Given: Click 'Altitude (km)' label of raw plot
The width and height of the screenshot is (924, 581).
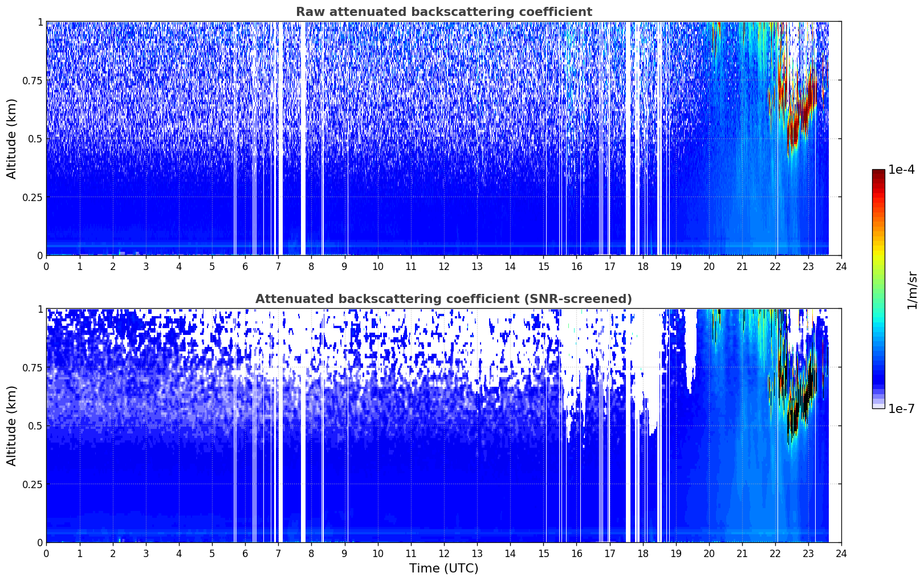Looking at the screenshot, I should tap(12, 138).
